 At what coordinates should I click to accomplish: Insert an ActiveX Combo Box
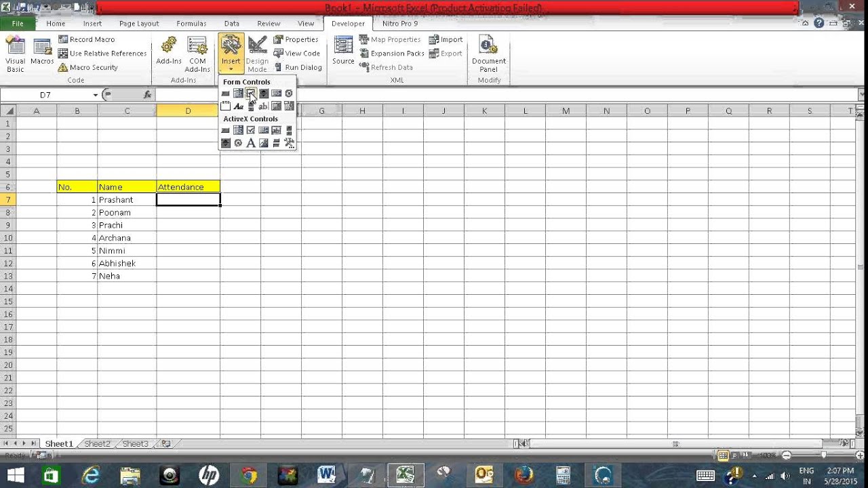tap(238, 130)
